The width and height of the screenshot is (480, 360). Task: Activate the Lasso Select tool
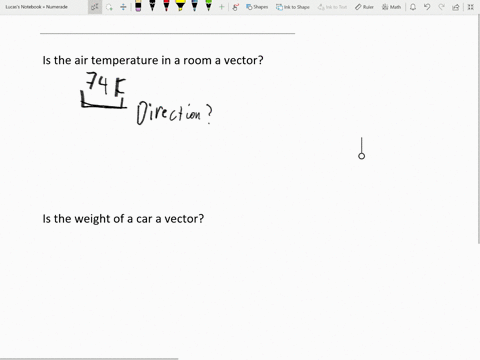click(109, 7)
